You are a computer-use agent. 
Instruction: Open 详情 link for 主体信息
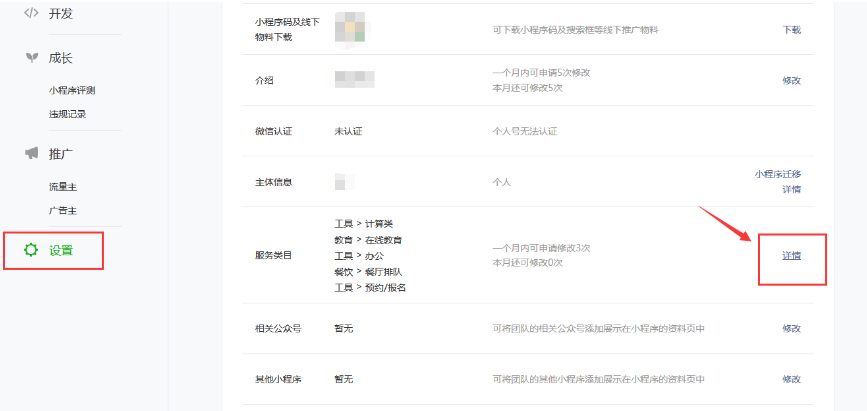[x=791, y=189]
